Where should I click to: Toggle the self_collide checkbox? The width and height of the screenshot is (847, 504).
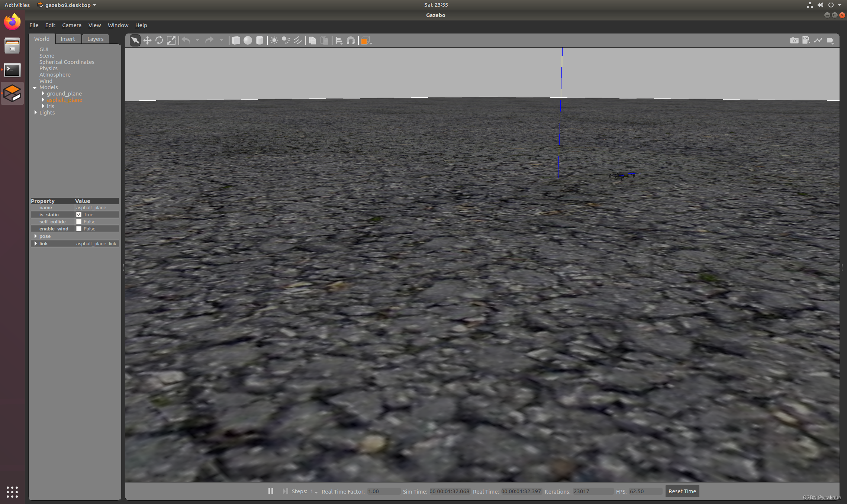pos(79,222)
